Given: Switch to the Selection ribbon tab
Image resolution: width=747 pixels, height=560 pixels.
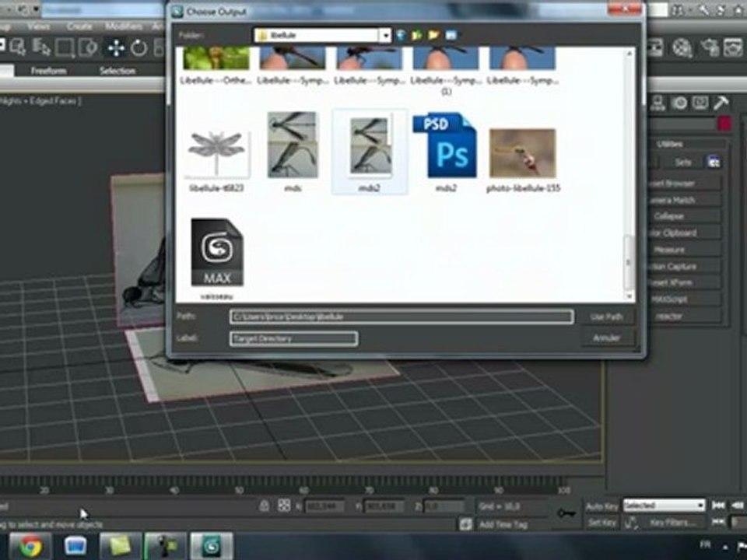Looking at the screenshot, I should tap(117, 71).
